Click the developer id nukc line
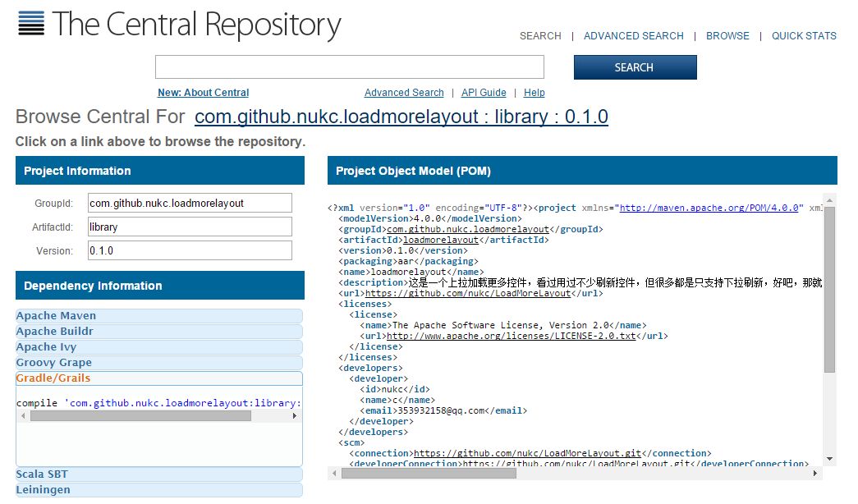The image size is (858, 504). [x=395, y=389]
